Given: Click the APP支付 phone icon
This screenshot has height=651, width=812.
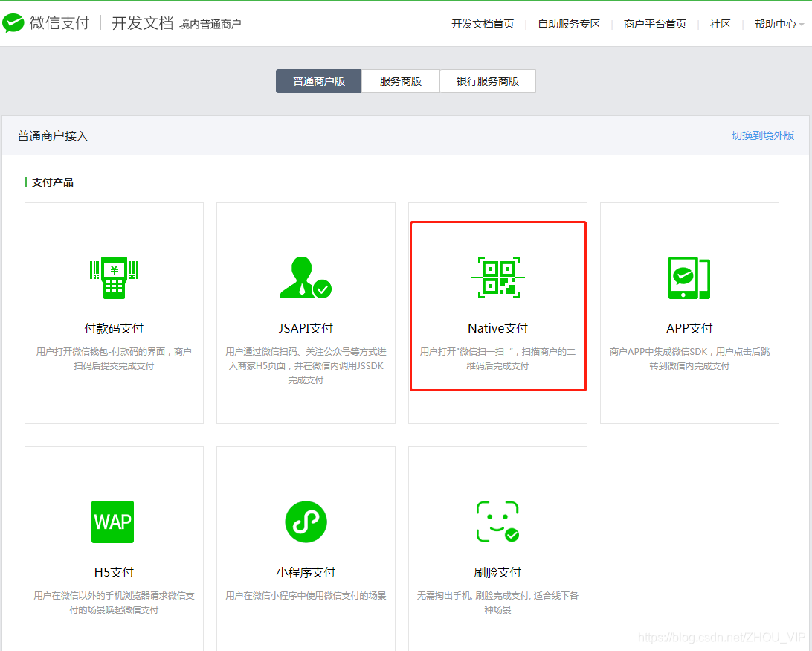Looking at the screenshot, I should 689,278.
